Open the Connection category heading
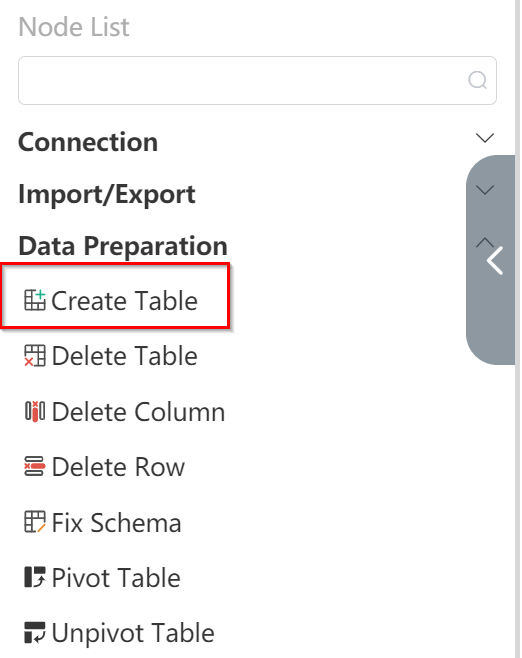This screenshot has width=522, height=658. (88, 142)
